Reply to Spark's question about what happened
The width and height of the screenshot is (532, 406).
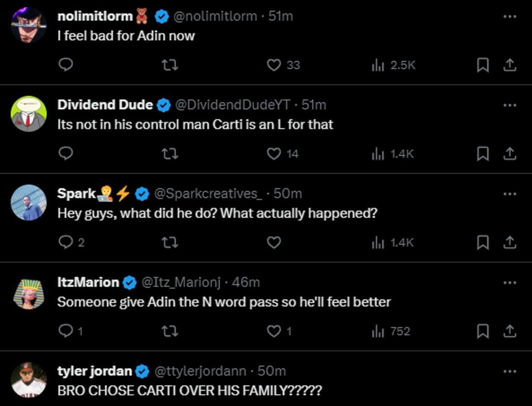tap(66, 242)
